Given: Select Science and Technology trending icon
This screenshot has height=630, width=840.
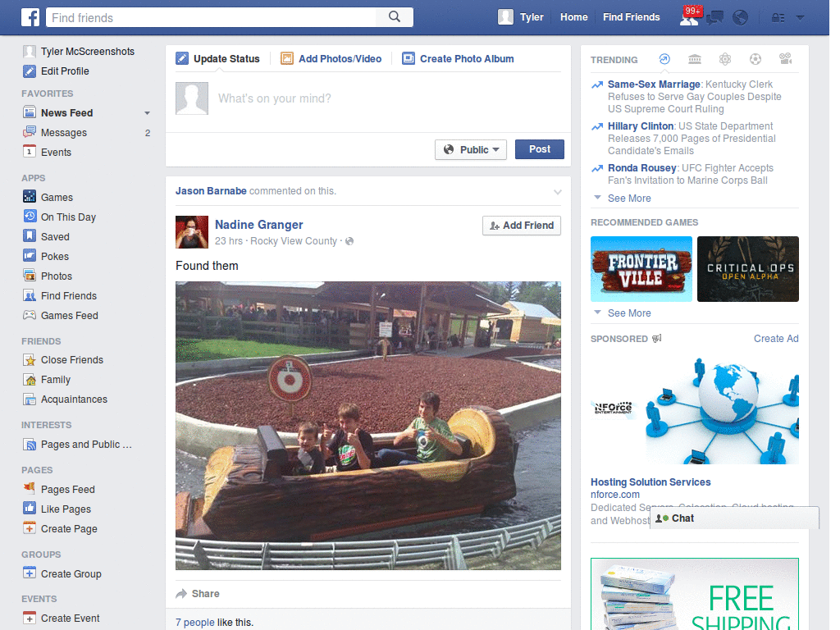Looking at the screenshot, I should click(725, 59).
